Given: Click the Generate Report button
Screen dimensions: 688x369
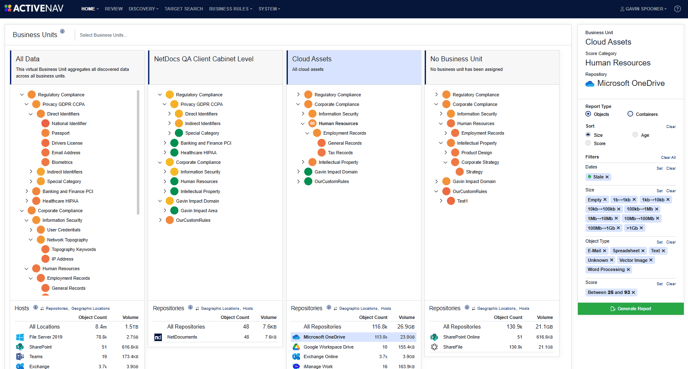Looking at the screenshot, I should coord(631,309).
